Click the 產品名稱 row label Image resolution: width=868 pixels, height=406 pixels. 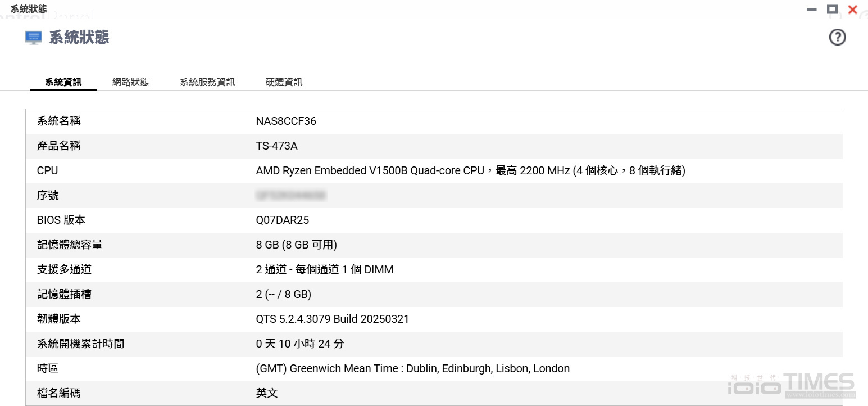tap(58, 146)
